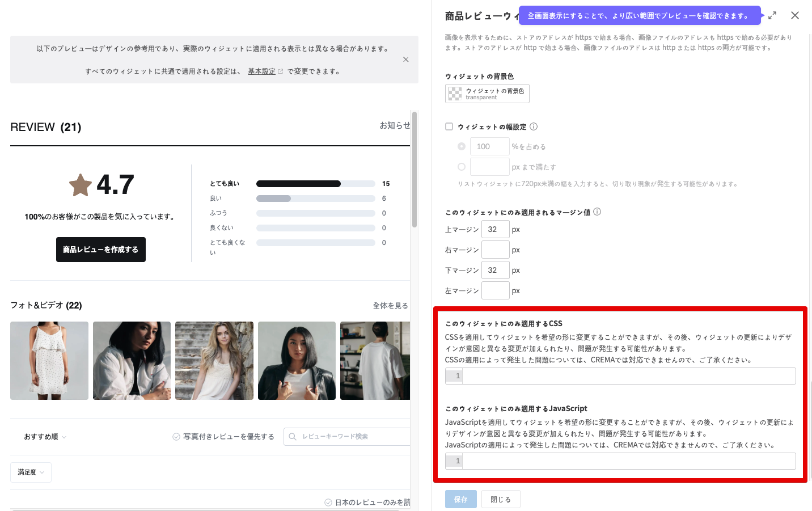Viewport: 812px width, 511px height.
Task: Click the info icon beside マージン値 heading
Action: (x=597, y=212)
